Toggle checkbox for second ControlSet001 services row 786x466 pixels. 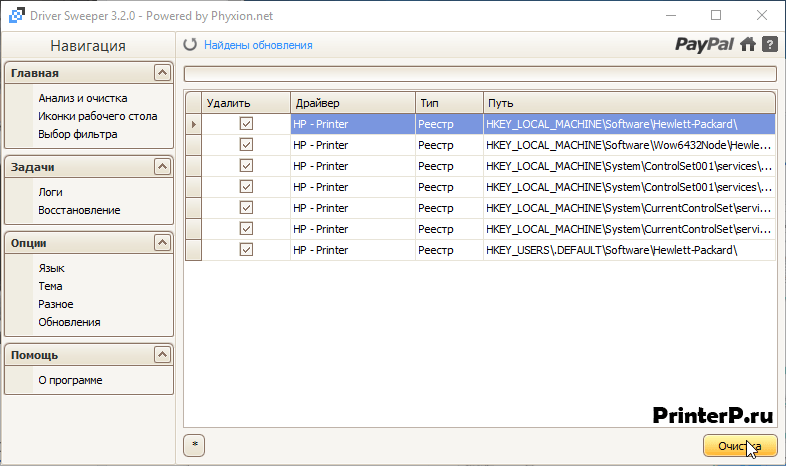[x=246, y=187]
